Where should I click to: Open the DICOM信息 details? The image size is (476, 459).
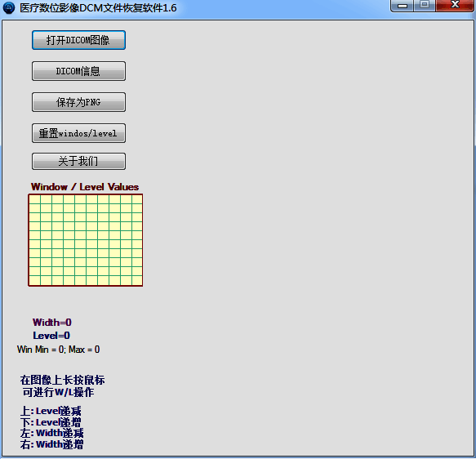click(78, 71)
